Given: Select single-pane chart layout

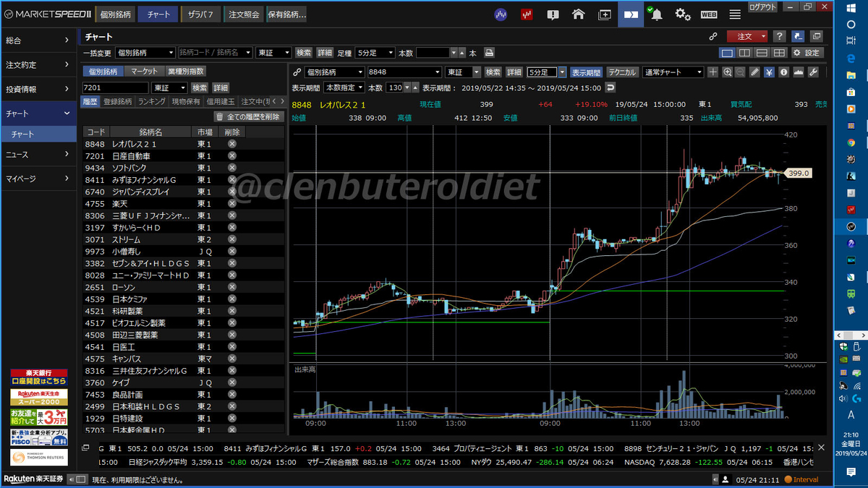Looking at the screenshot, I should 727,53.
